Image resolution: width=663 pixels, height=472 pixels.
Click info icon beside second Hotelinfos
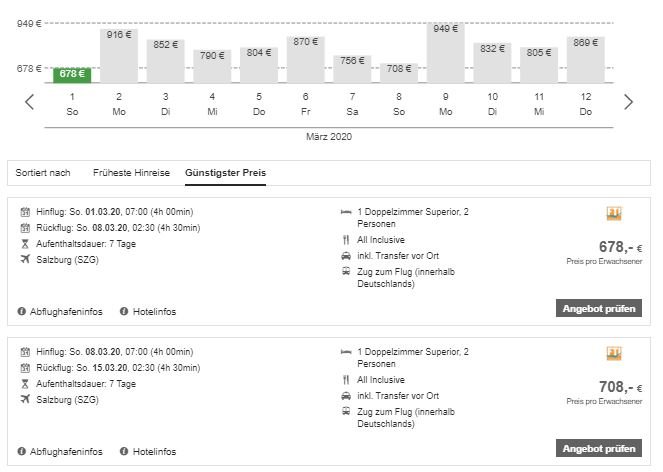click(x=124, y=451)
